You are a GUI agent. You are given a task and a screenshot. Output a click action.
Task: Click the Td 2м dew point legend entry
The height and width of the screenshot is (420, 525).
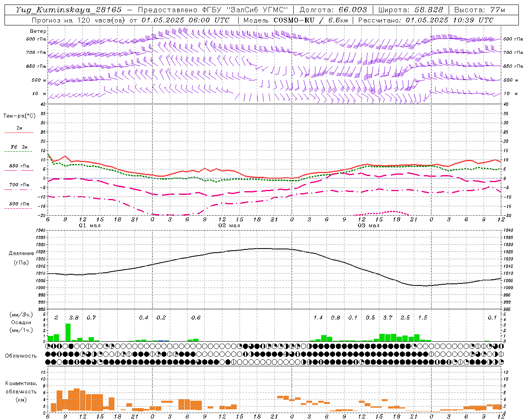[x=19, y=147]
